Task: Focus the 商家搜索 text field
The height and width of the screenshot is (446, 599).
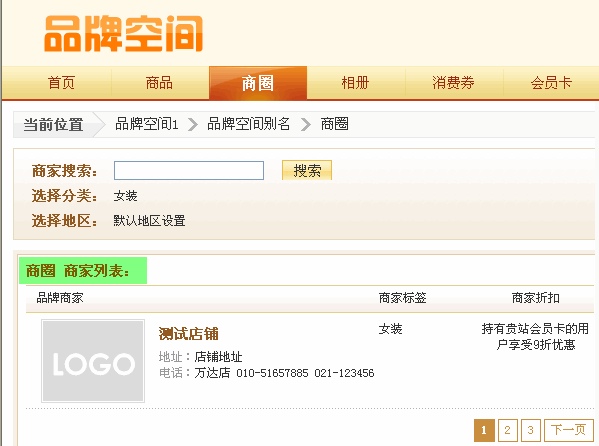Action: (x=189, y=170)
